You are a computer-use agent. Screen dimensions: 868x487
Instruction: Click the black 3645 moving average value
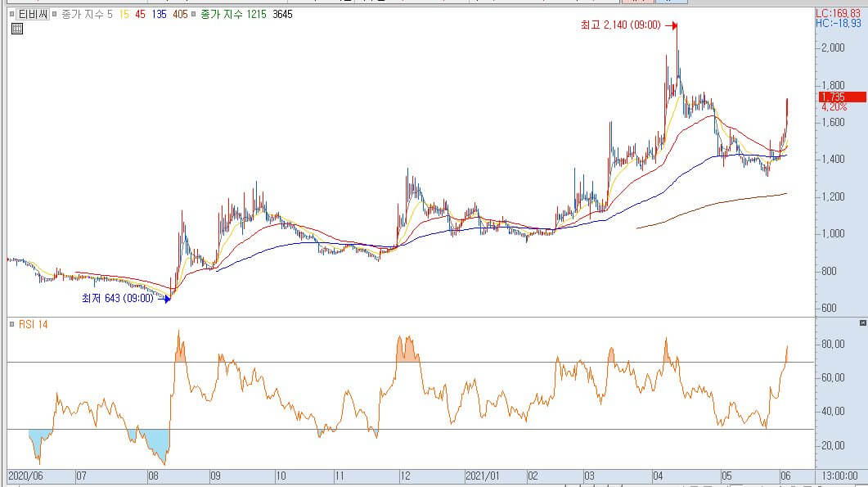[x=282, y=15]
